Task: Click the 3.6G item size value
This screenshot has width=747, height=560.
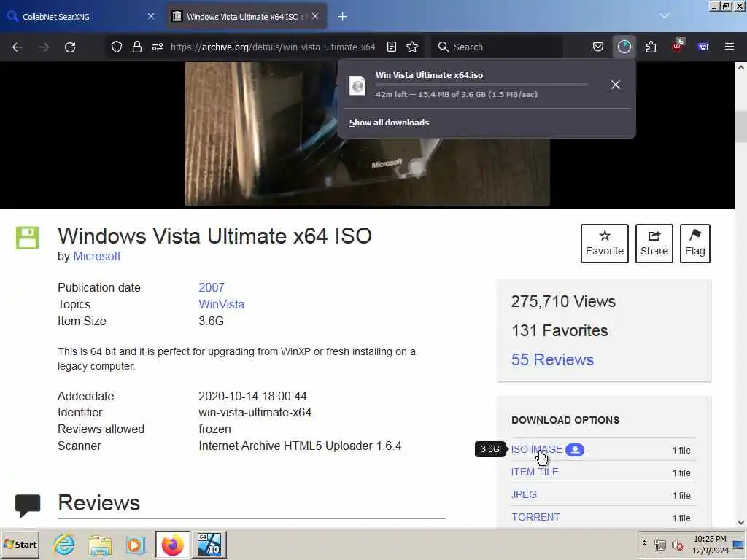Action: (x=211, y=321)
